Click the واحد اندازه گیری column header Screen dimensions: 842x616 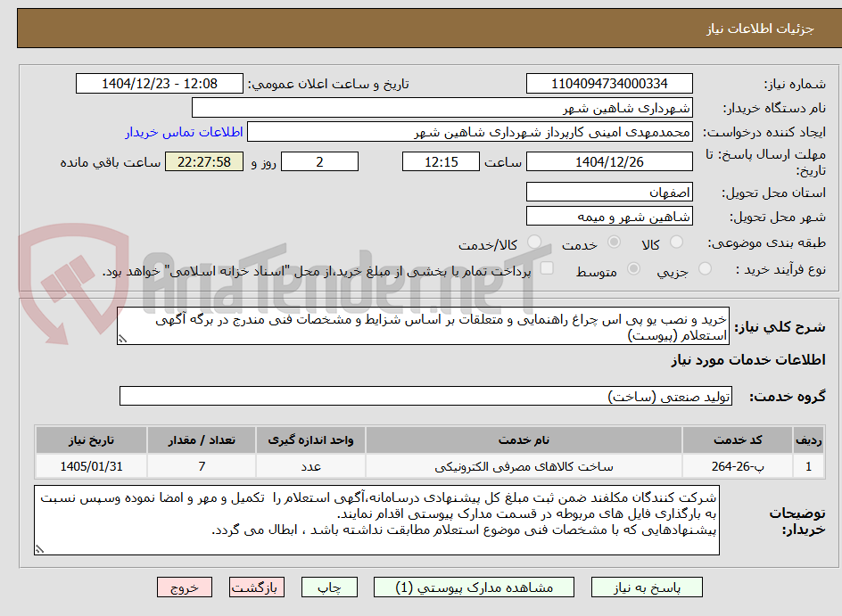click(x=310, y=440)
